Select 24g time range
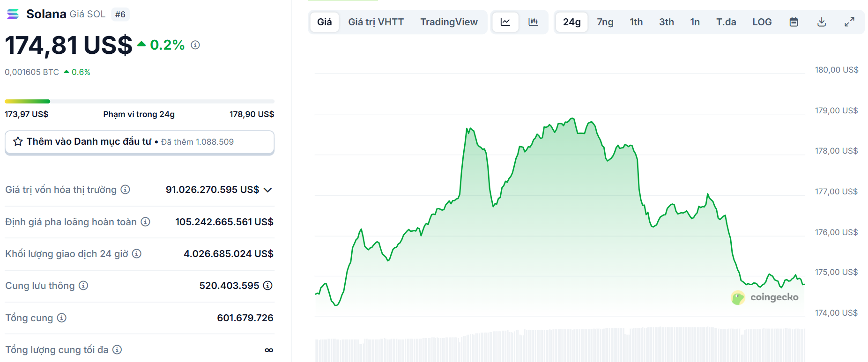Screen dimensions: 868x362 (572, 22)
